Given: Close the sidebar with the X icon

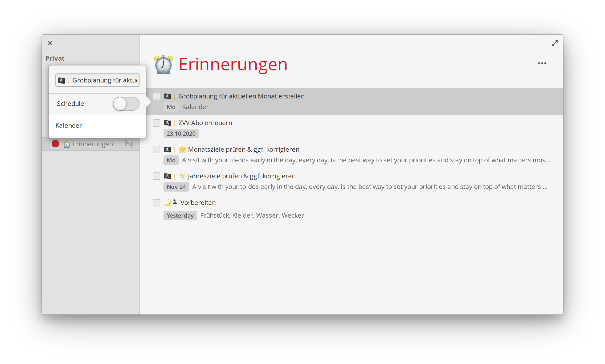Looking at the screenshot, I should 50,43.
